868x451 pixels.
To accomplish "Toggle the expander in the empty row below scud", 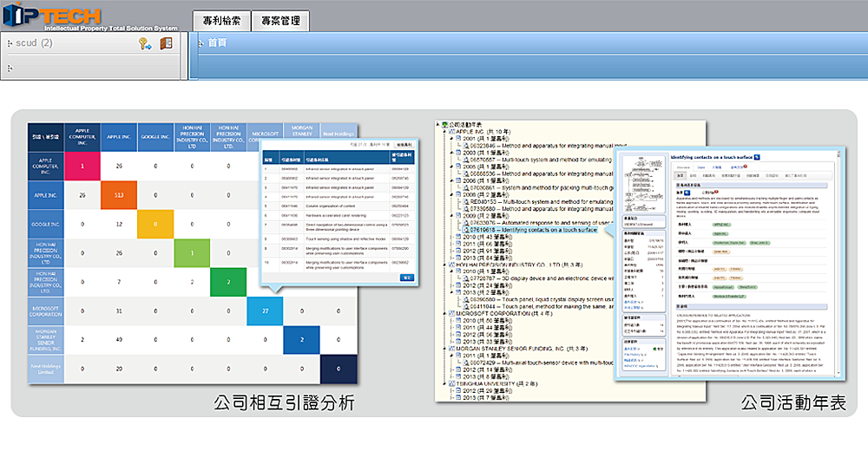I will pyautogui.click(x=10, y=68).
